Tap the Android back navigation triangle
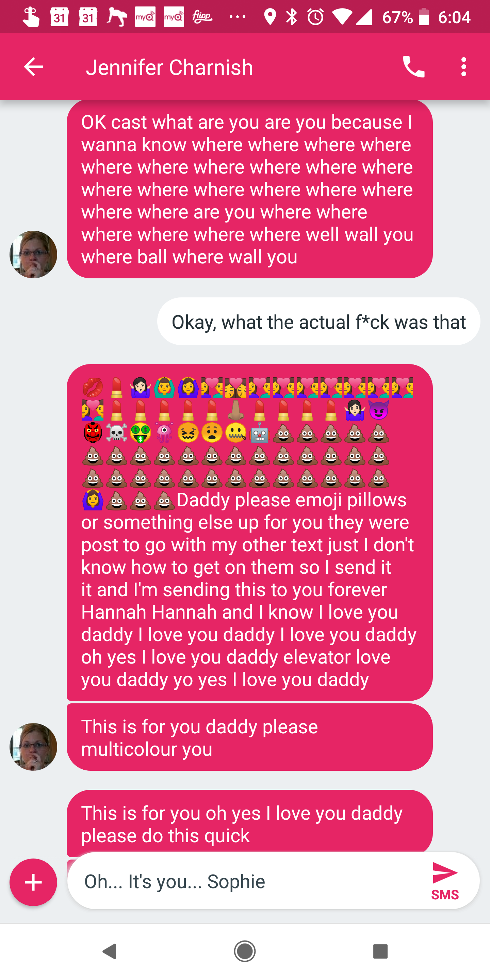Viewport: 490px width, 980px height. tap(110, 951)
